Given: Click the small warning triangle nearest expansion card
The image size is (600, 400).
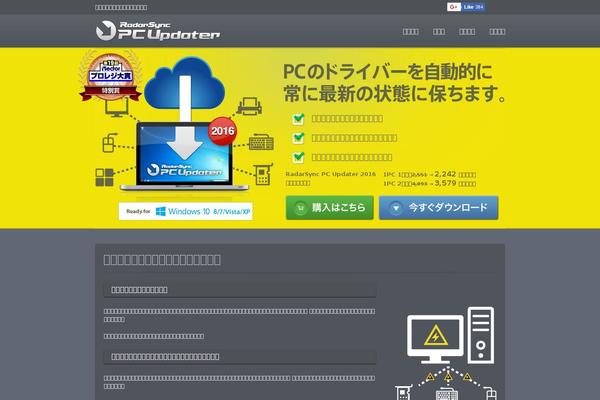Looking at the screenshot, I should [430, 377].
